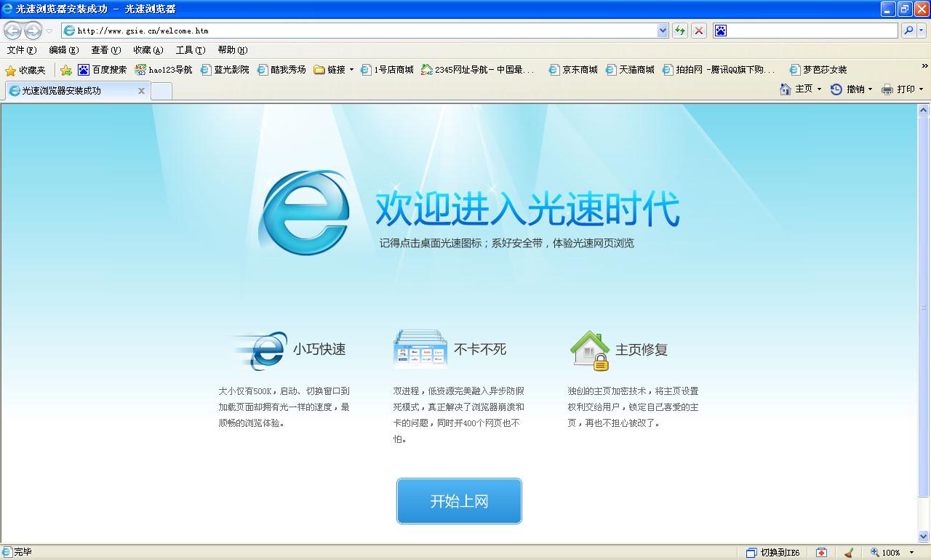The height and width of the screenshot is (560, 931).
Task: Open the 拍拍网 bookmark
Action: point(719,70)
